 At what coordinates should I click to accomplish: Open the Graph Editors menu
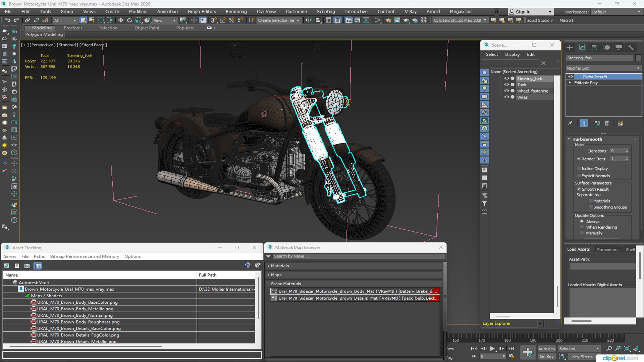pos(202,11)
